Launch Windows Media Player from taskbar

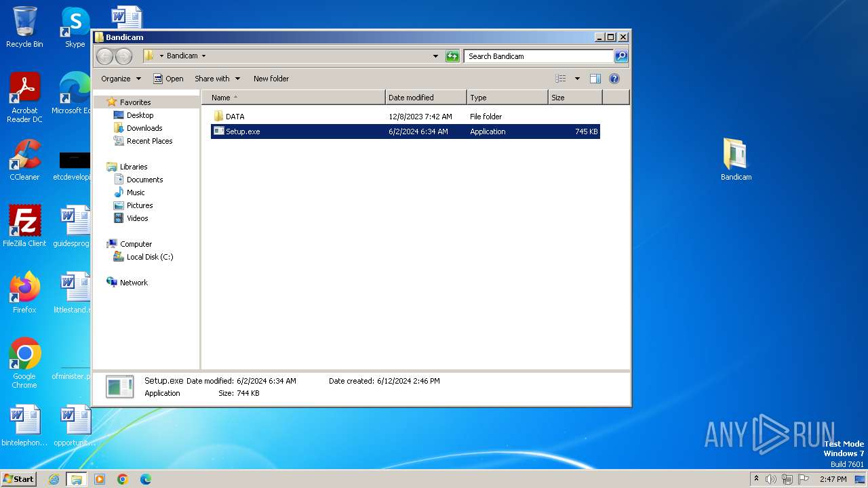[100, 479]
